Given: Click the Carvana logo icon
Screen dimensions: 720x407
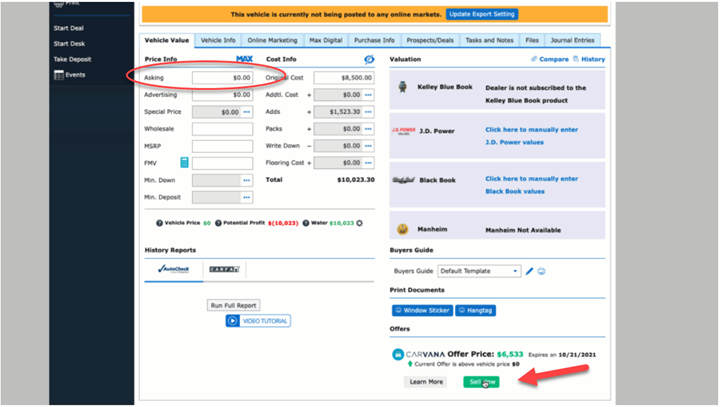Looking at the screenshot, I should tap(398, 354).
